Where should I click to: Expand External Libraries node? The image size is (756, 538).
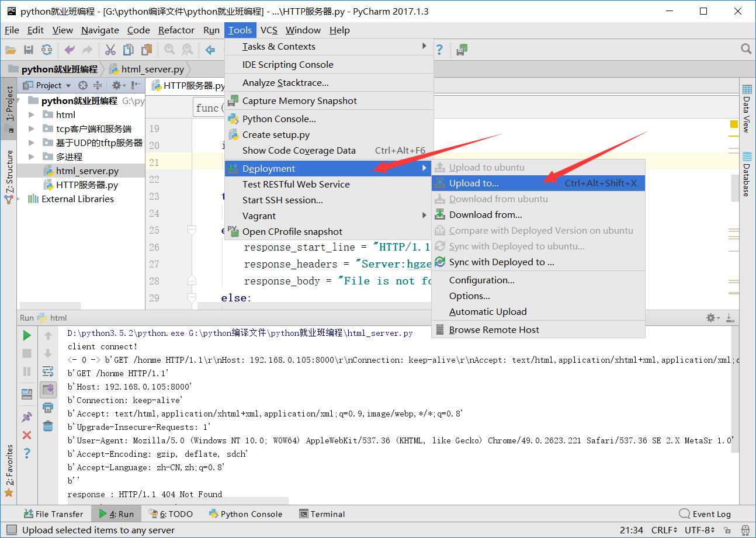[x=20, y=199]
